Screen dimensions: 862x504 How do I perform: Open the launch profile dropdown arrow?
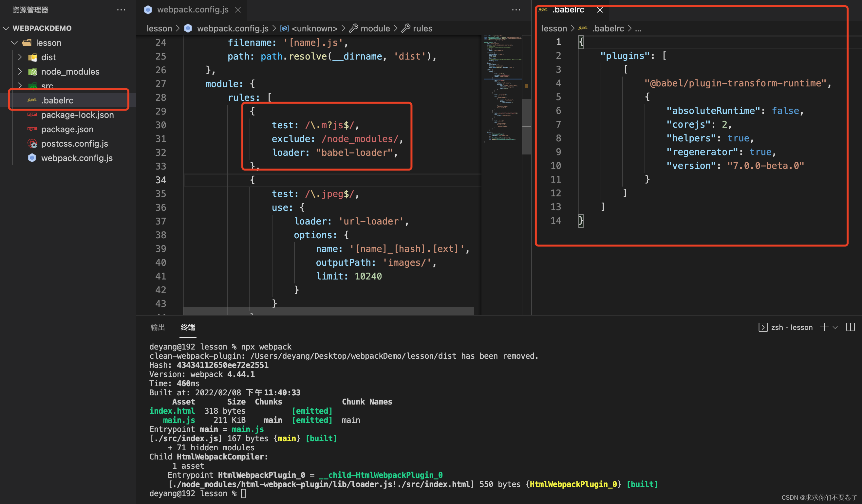835,328
